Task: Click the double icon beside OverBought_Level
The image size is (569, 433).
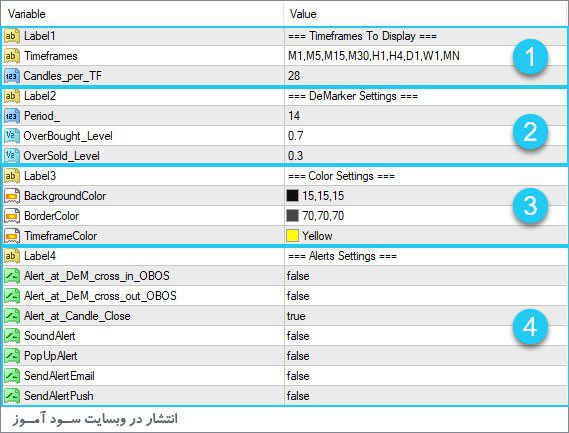Action: point(12,136)
